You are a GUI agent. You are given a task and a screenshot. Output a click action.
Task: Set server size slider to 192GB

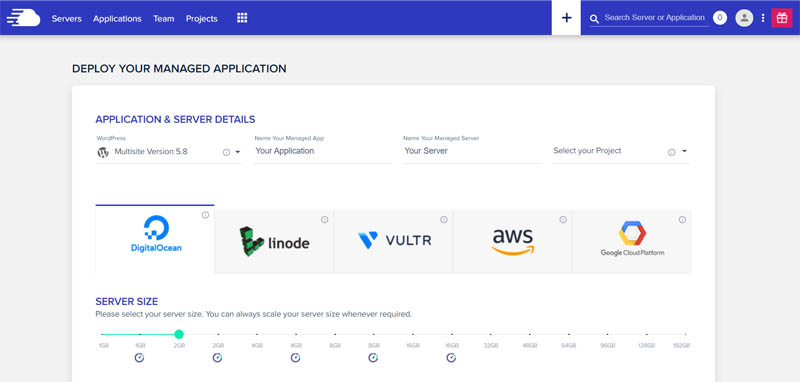686,335
